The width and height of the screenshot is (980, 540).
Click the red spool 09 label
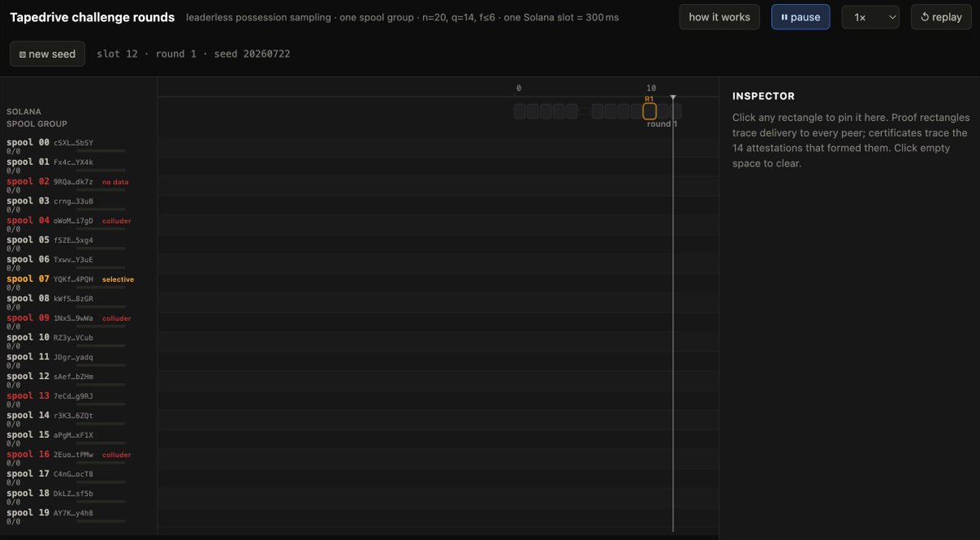tap(28, 318)
